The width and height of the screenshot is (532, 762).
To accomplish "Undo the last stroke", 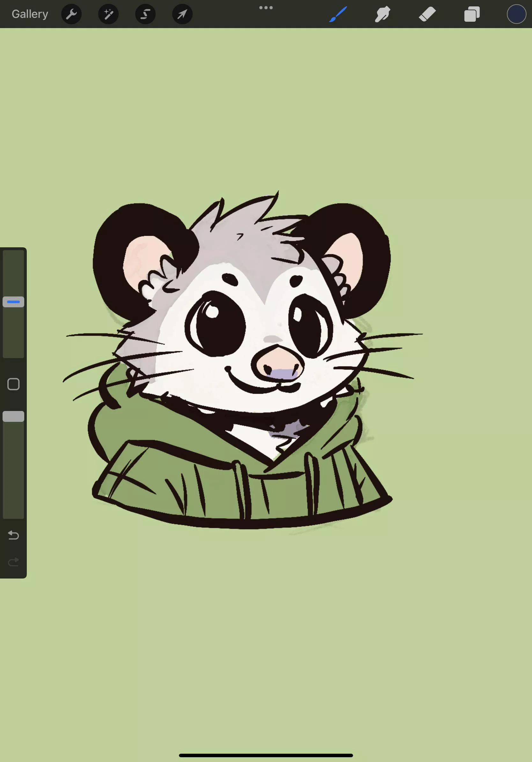I will pos(14,535).
